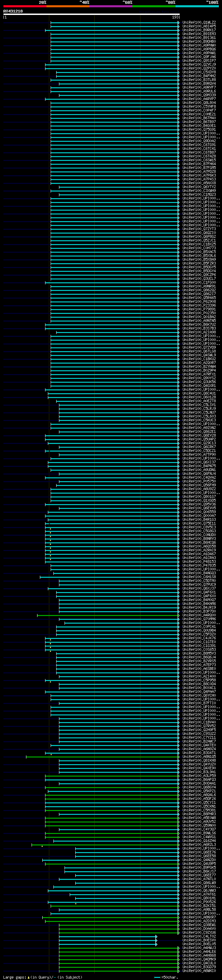Viewport: 222px width, 980px height.
Task: Open hit UniRef100_A8I4P5
Action: (x=199, y=26)
